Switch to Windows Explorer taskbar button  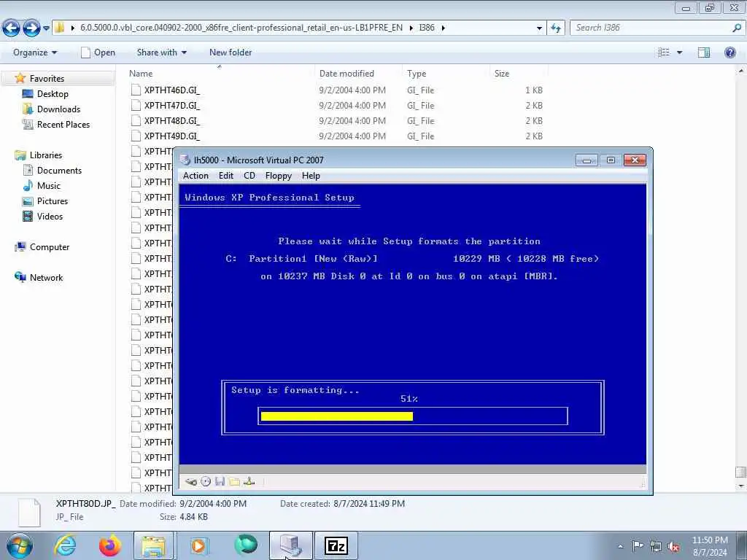pos(153,545)
